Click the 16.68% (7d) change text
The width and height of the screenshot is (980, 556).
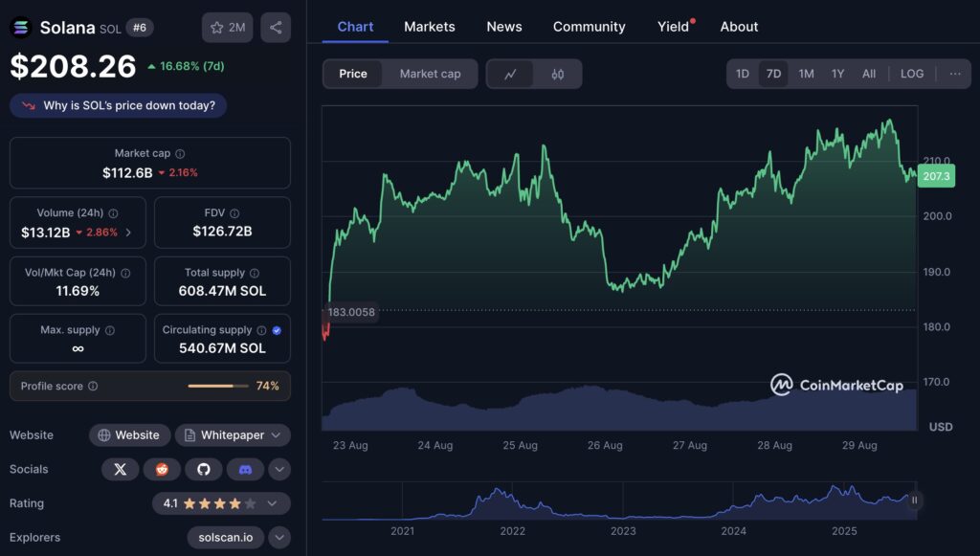pos(191,66)
